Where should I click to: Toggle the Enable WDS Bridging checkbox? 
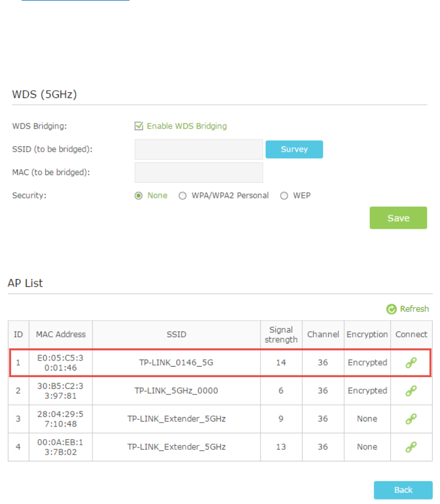(x=139, y=126)
